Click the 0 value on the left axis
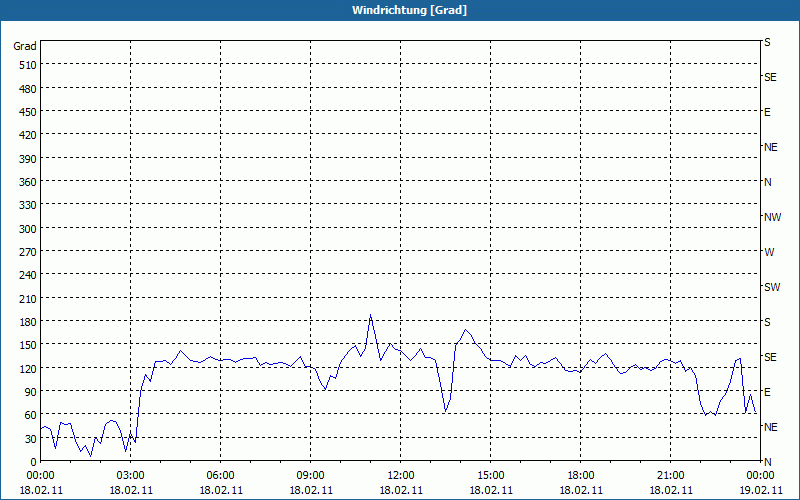The height and width of the screenshot is (500, 800). pos(34,462)
